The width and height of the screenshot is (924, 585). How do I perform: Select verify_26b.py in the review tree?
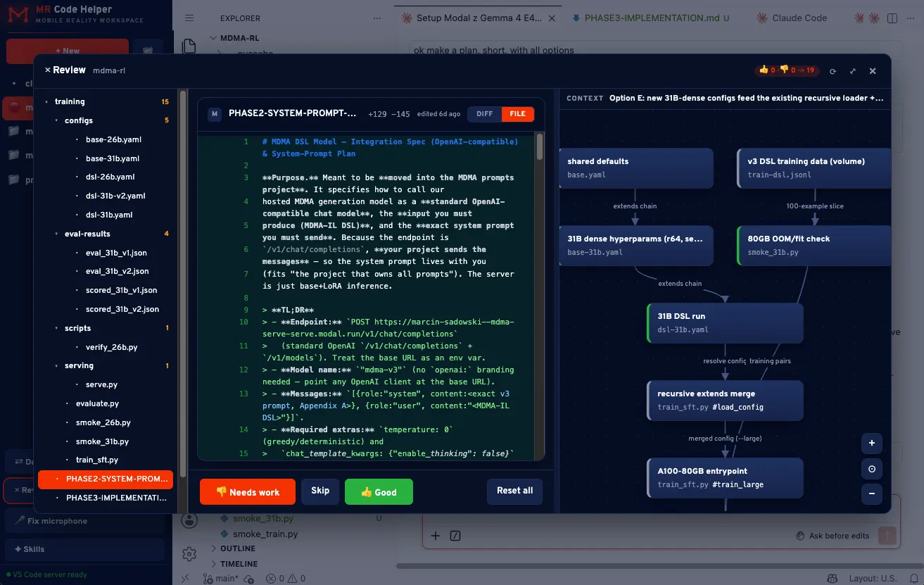click(111, 347)
